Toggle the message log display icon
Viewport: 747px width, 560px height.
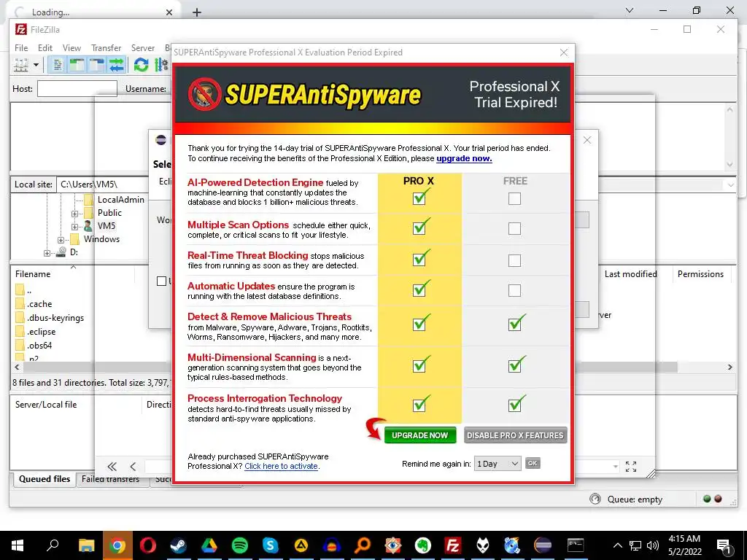tap(58, 65)
